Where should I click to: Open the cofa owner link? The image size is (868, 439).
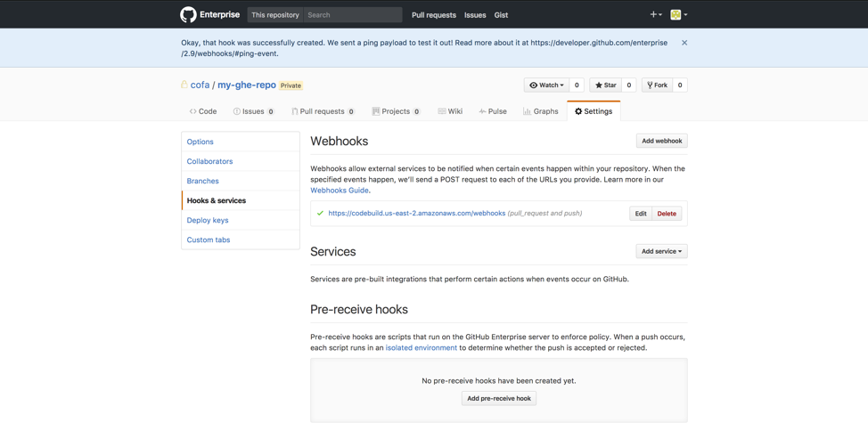[200, 85]
